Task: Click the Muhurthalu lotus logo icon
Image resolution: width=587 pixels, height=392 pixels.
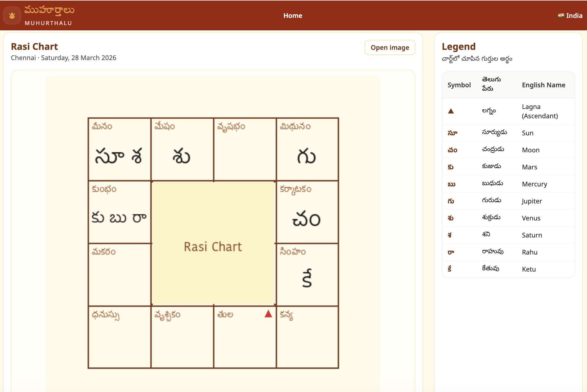Action: coord(12,15)
